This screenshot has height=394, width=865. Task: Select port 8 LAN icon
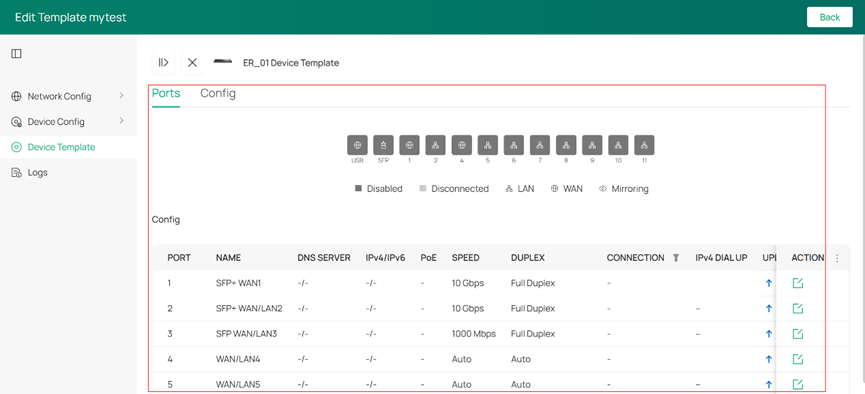point(566,145)
